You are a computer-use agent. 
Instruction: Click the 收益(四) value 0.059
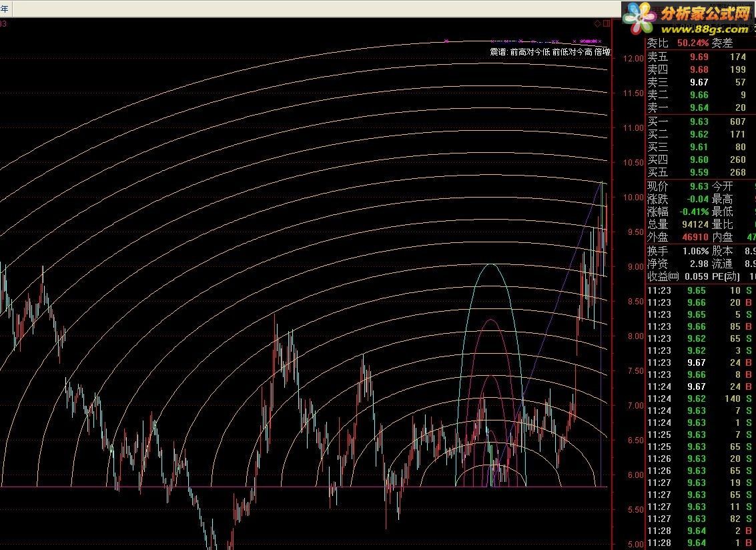pyautogui.click(x=697, y=276)
